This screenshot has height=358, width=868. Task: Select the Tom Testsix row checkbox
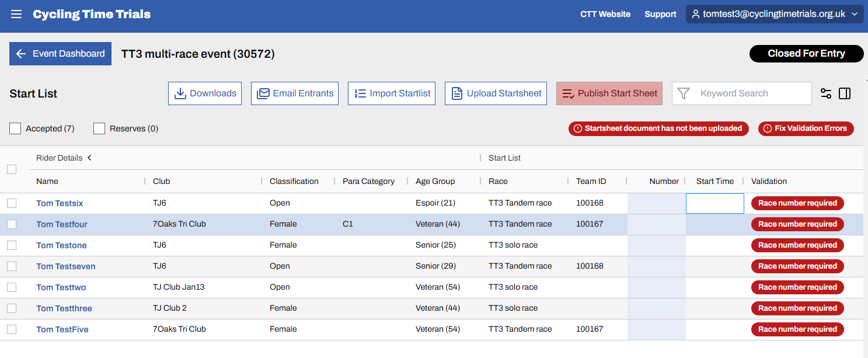(12, 203)
